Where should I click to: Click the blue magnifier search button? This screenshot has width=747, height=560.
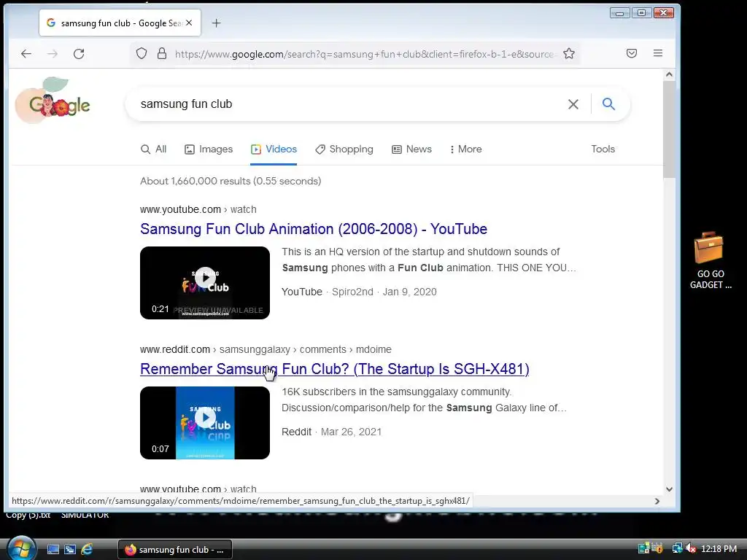[x=608, y=104]
